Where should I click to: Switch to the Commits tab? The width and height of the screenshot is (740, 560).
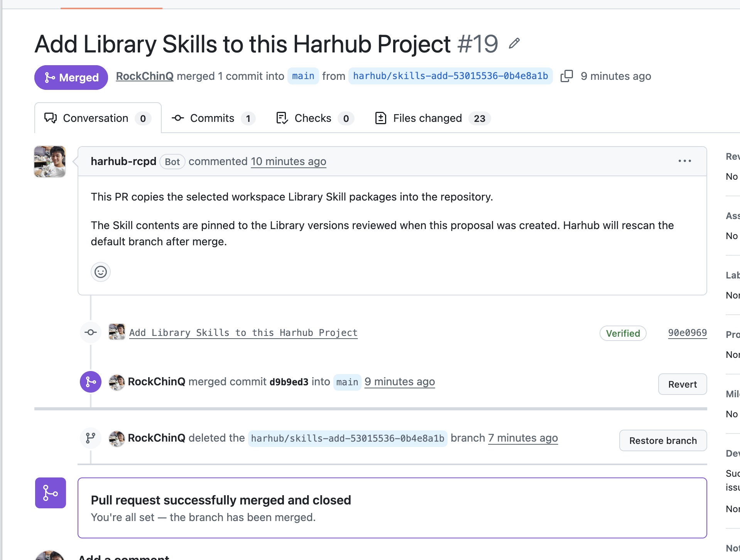pyautogui.click(x=213, y=118)
